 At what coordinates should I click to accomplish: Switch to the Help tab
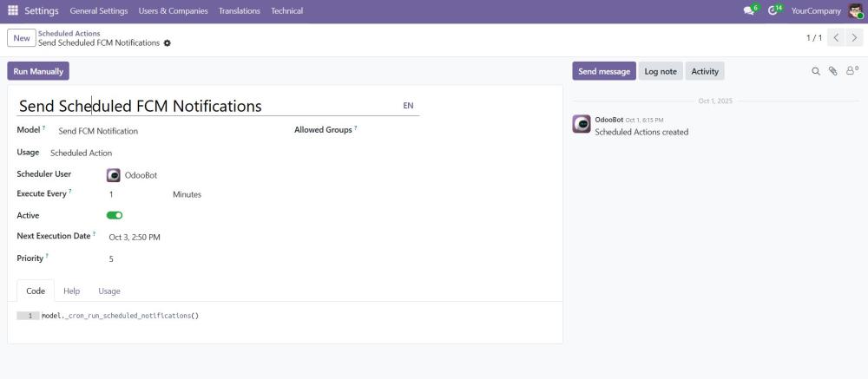[71, 291]
